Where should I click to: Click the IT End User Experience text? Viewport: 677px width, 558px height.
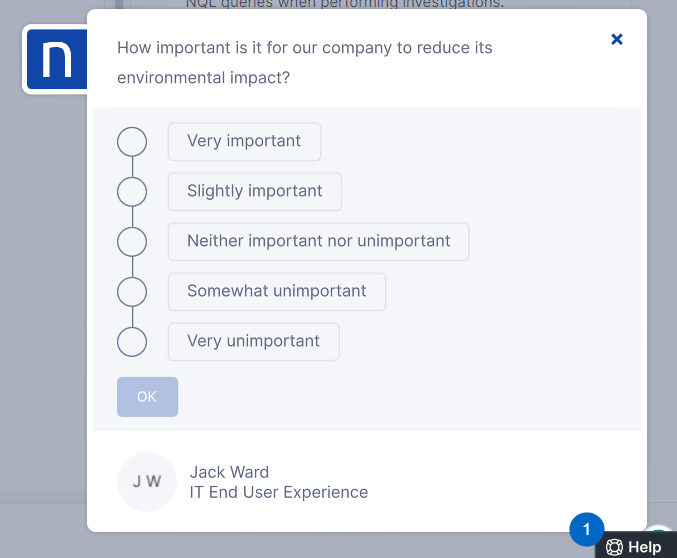278,492
